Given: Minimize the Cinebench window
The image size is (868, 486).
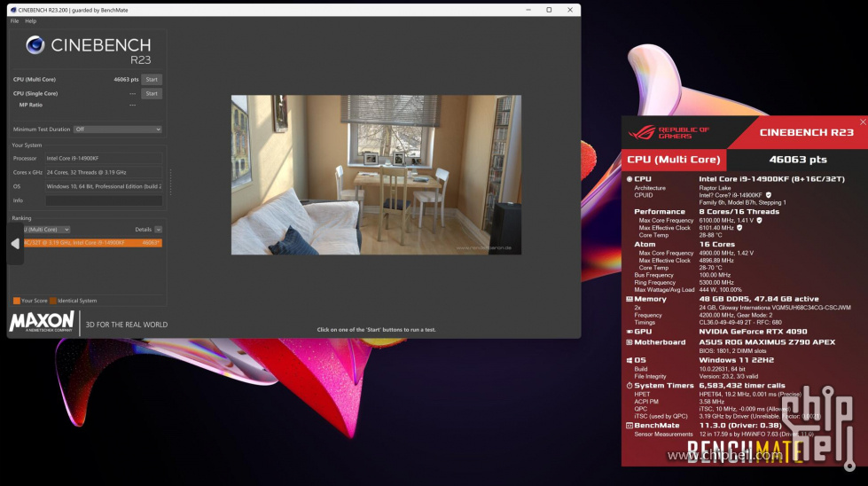Looking at the screenshot, I should click(528, 10).
